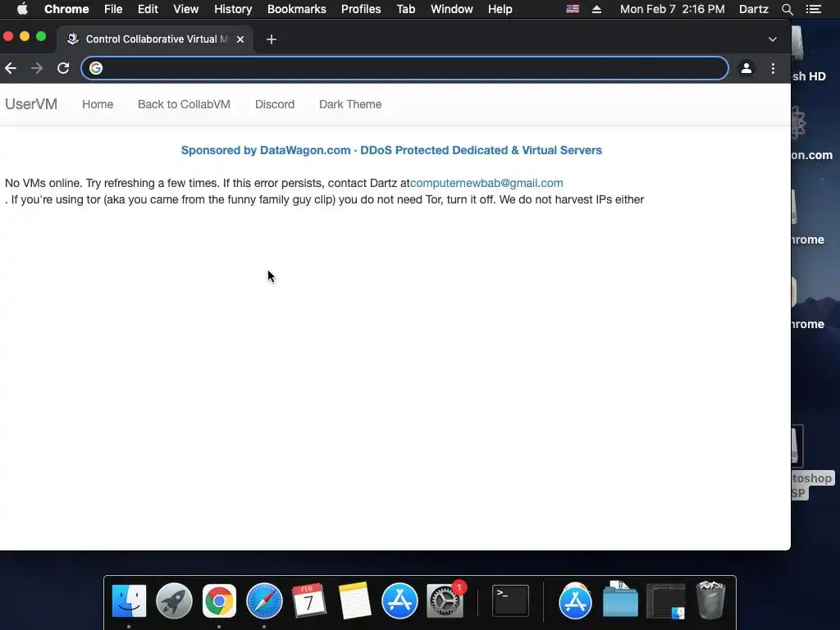Open the File menu
The image size is (840, 630).
pyautogui.click(x=113, y=9)
